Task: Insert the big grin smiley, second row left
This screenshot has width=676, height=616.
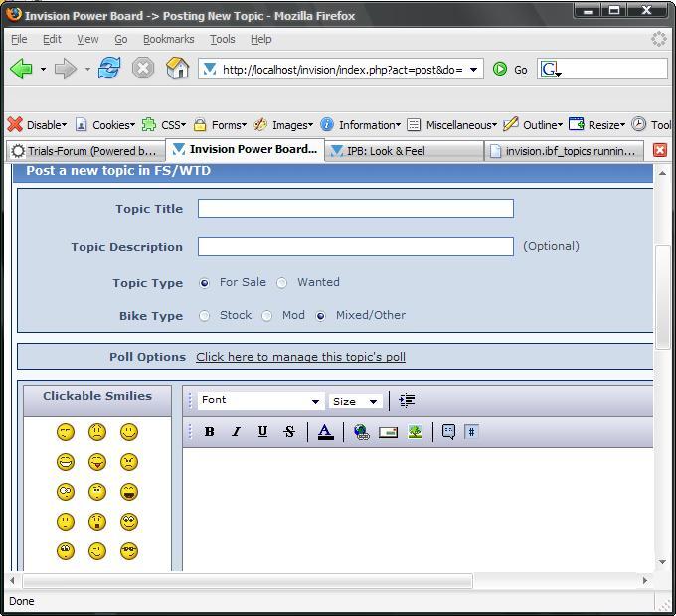Action: pyautogui.click(x=66, y=462)
